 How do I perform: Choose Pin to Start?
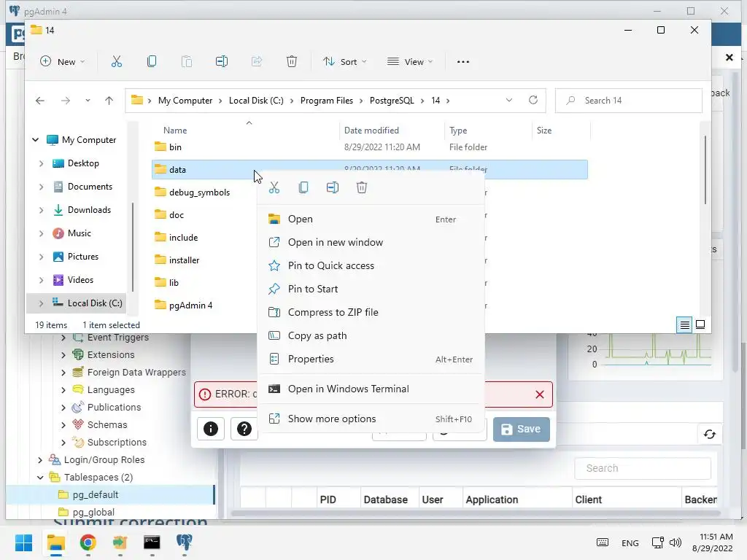[x=371, y=289]
